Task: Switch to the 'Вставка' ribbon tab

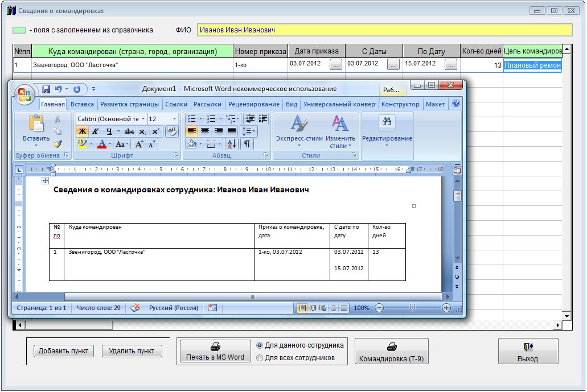Action: click(83, 104)
